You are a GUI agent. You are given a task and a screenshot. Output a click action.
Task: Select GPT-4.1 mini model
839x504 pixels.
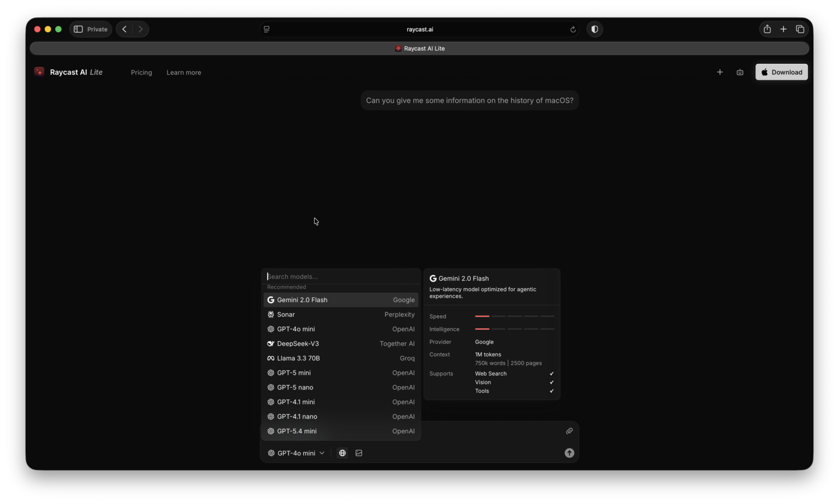(x=341, y=402)
